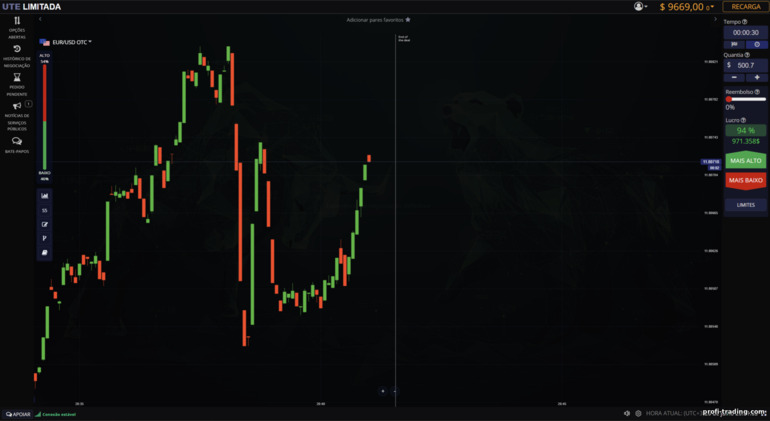Expand the EUR/USD OTC asset dropdown
The width and height of the screenshot is (770, 421).
click(67, 42)
